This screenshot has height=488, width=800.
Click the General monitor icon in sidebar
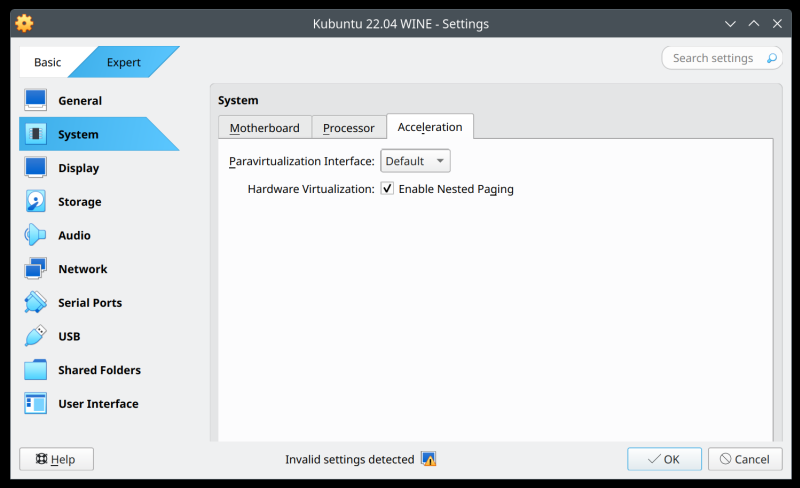pos(35,100)
